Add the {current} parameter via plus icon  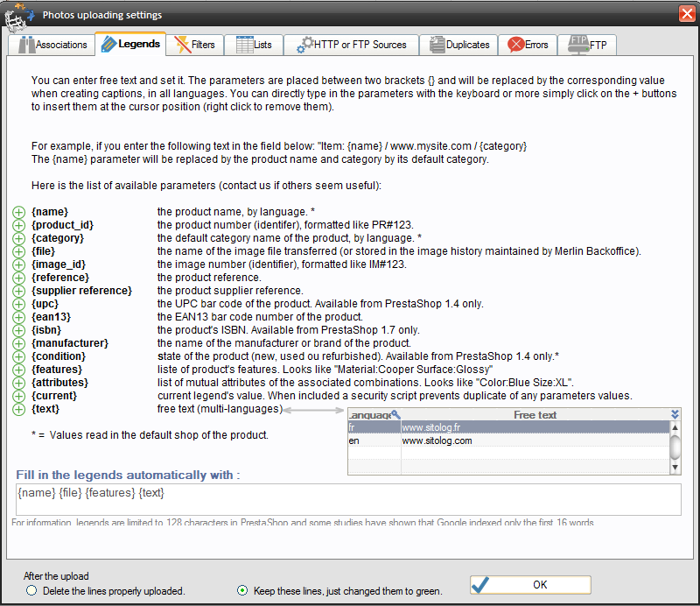pos(18,396)
